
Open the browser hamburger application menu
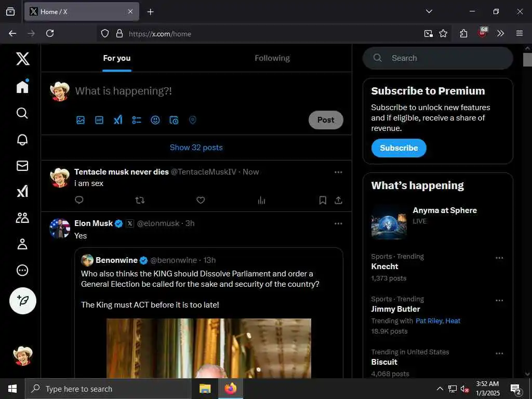click(x=520, y=33)
